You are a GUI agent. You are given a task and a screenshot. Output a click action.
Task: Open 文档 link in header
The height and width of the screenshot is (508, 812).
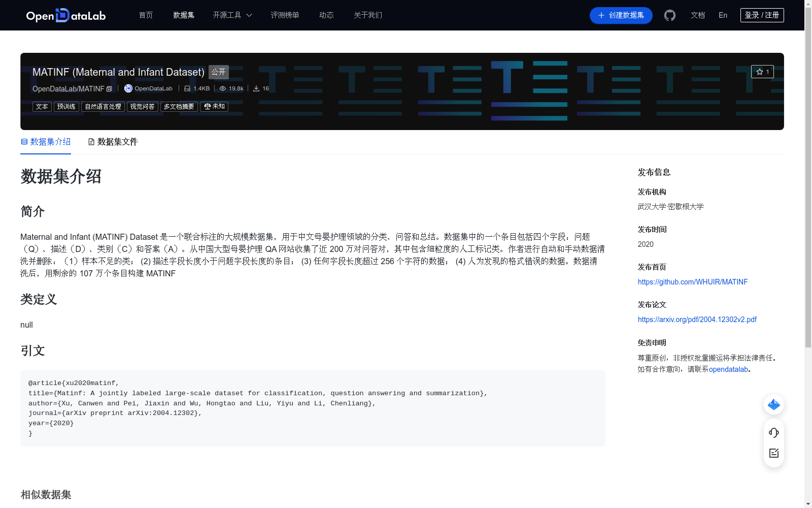click(698, 15)
